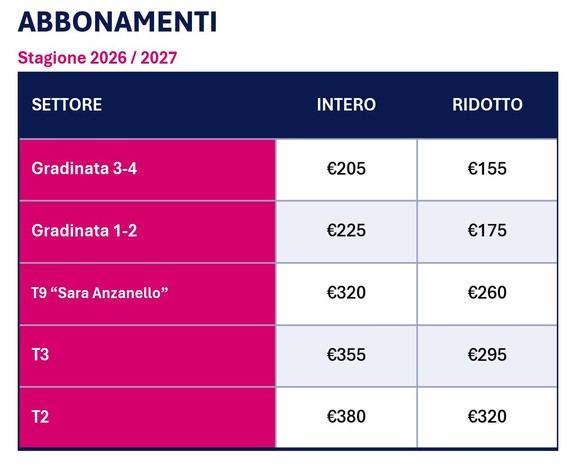This screenshot has width=584, height=471.
Task: Select the Gradinata 1-2 row label
Action: 84,230
